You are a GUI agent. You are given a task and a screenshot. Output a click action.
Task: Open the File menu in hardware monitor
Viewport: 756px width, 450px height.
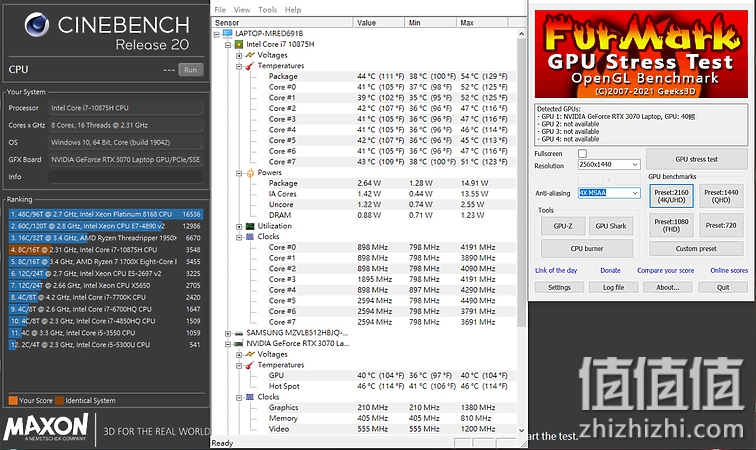(220, 10)
